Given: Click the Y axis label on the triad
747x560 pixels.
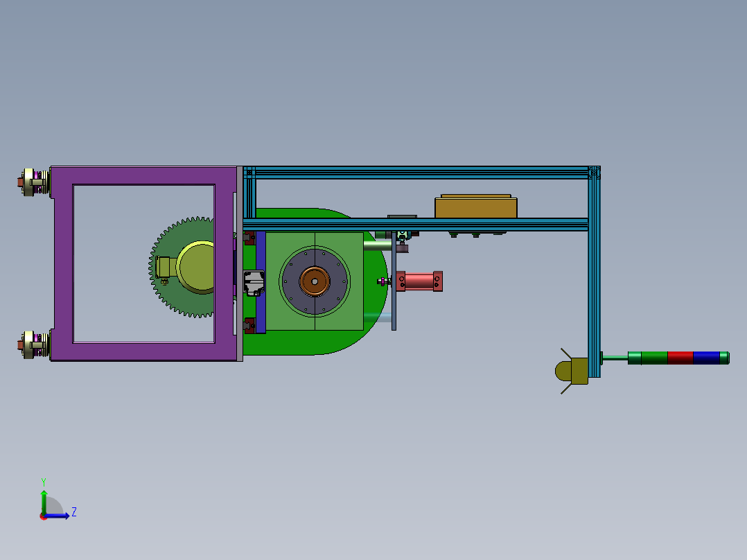Looking at the screenshot, I should 44,482.
